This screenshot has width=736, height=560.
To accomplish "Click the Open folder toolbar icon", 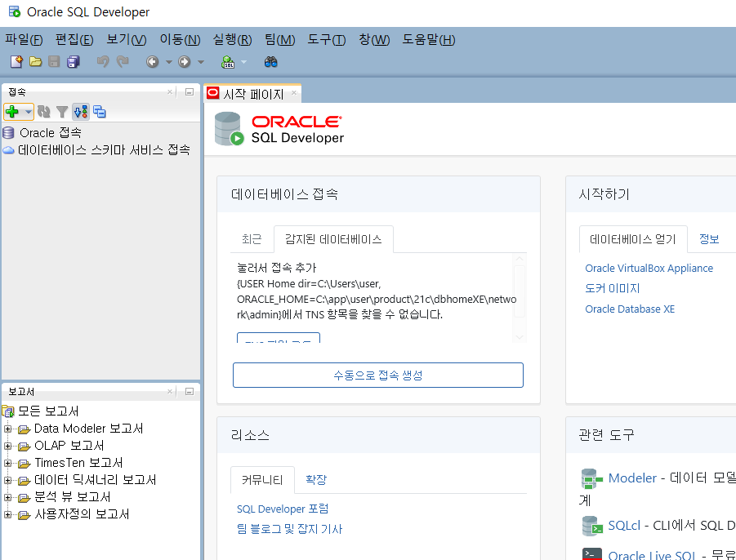I will 36,62.
